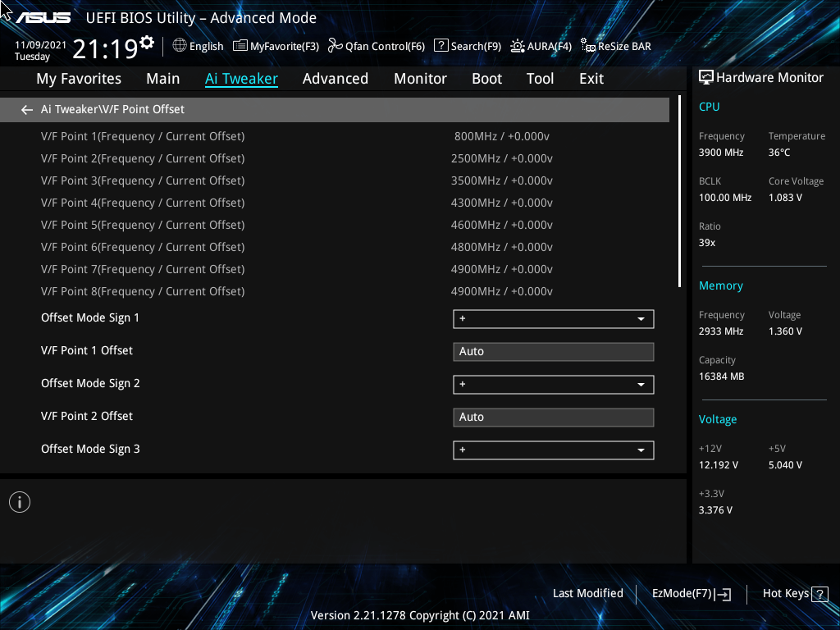Screen dimensions: 840x630
Task: Open AURA(F4) lighting icon
Action: (518, 46)
